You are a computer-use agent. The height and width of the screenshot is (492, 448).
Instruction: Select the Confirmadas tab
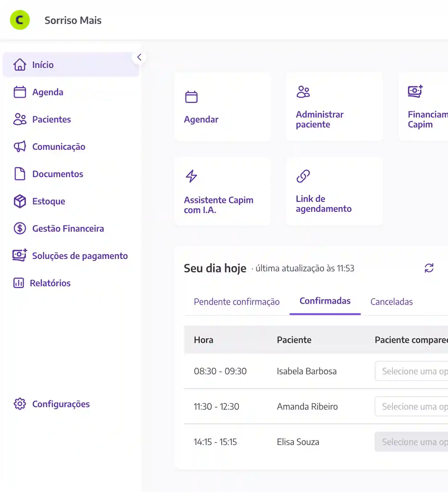click(x=325, y=301)
